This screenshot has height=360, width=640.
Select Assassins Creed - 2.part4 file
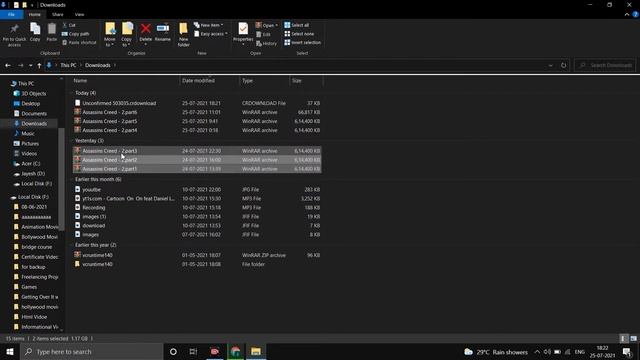pos(197,130)
